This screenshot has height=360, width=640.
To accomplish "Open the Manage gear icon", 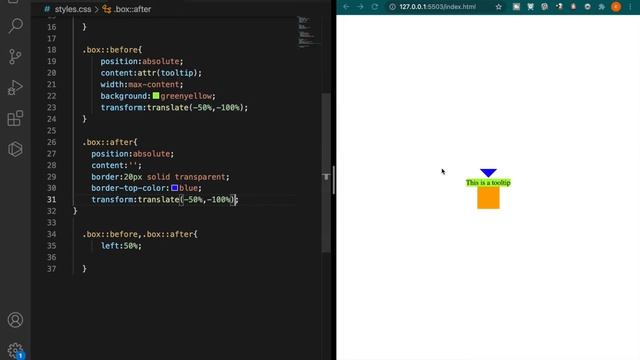I will 15,350.
